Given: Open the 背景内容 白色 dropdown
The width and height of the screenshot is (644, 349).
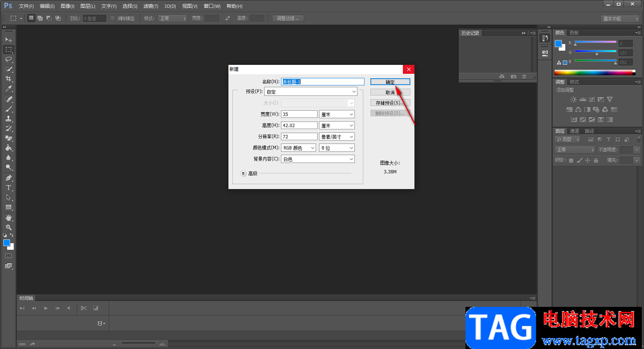Looking at the screenshot, I should tap(318, 159).
